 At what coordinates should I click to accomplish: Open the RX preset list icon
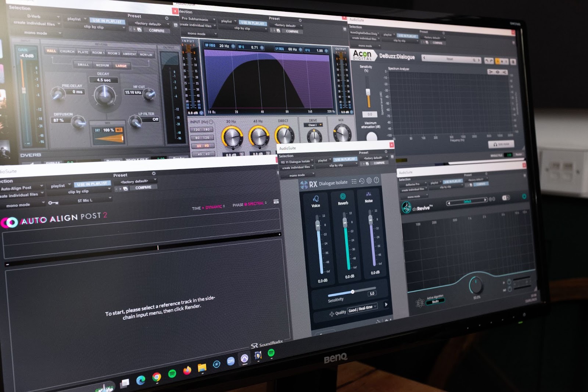tap(354, 181)
